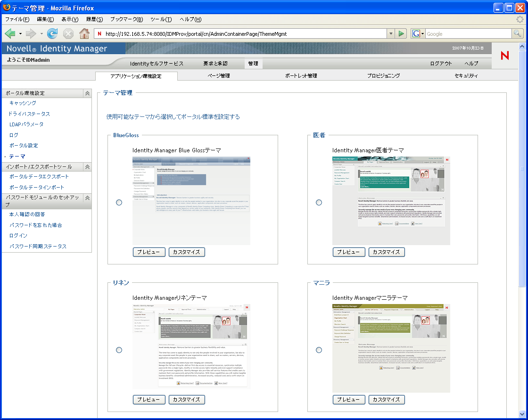Click the browser Forward arrow icon
Viewport: 528px width, 420px height.
tap(31, 33)
